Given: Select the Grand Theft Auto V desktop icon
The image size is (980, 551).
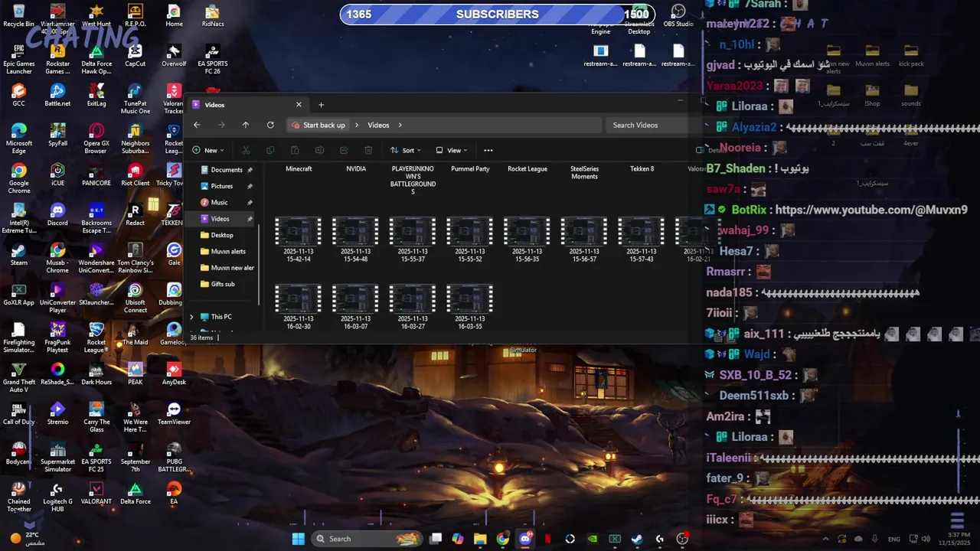Looking at the screenshot, I should (x=18, y=377).
